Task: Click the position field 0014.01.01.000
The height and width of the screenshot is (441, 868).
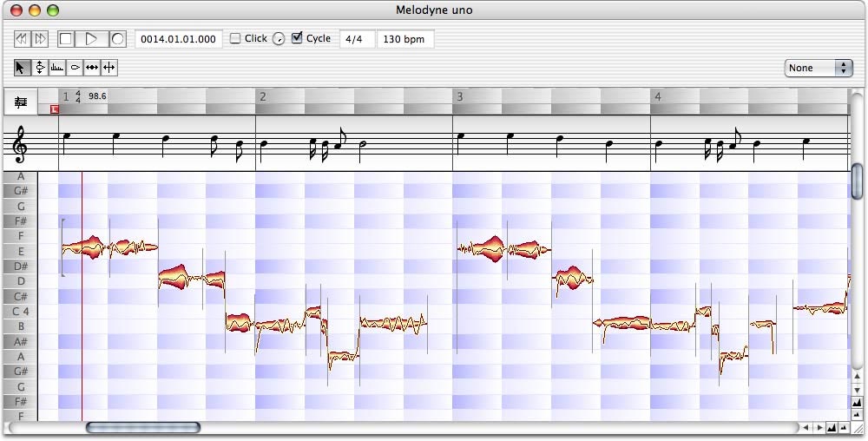Action: [178, 39]
